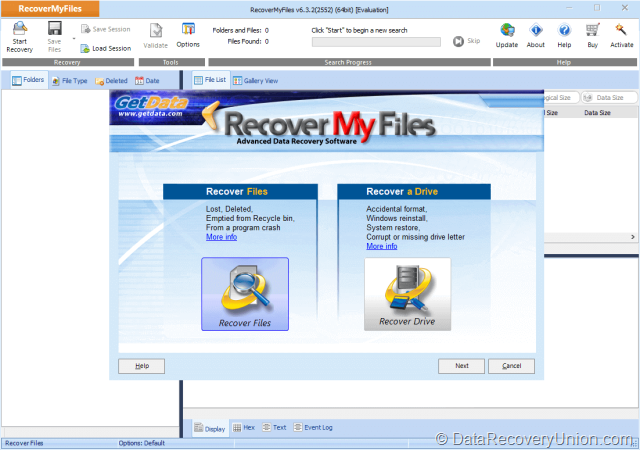
Task: Switch to the Display tab
Action: click(x=210, y=428)
